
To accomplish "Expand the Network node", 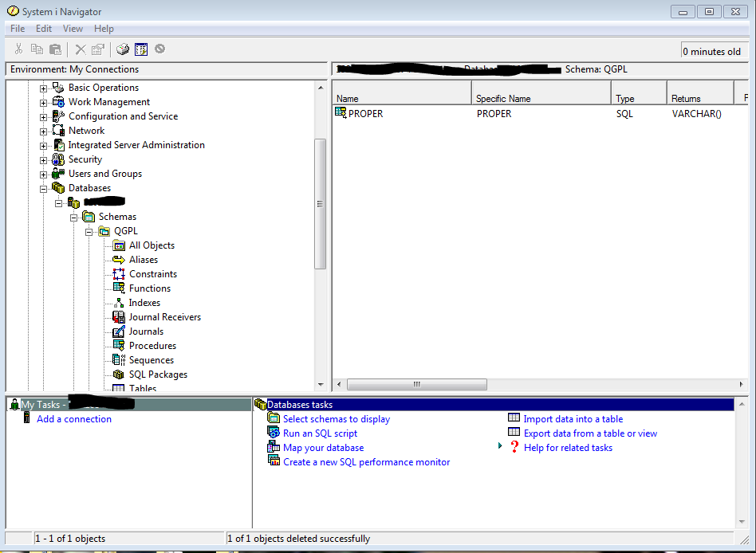I will [43, 131].
